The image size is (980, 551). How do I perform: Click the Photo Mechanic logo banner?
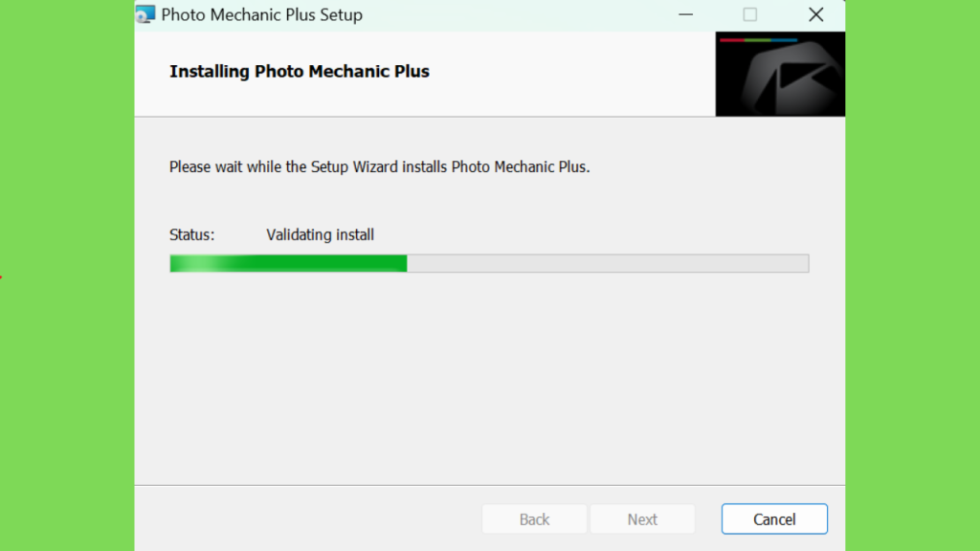point(780,74)
